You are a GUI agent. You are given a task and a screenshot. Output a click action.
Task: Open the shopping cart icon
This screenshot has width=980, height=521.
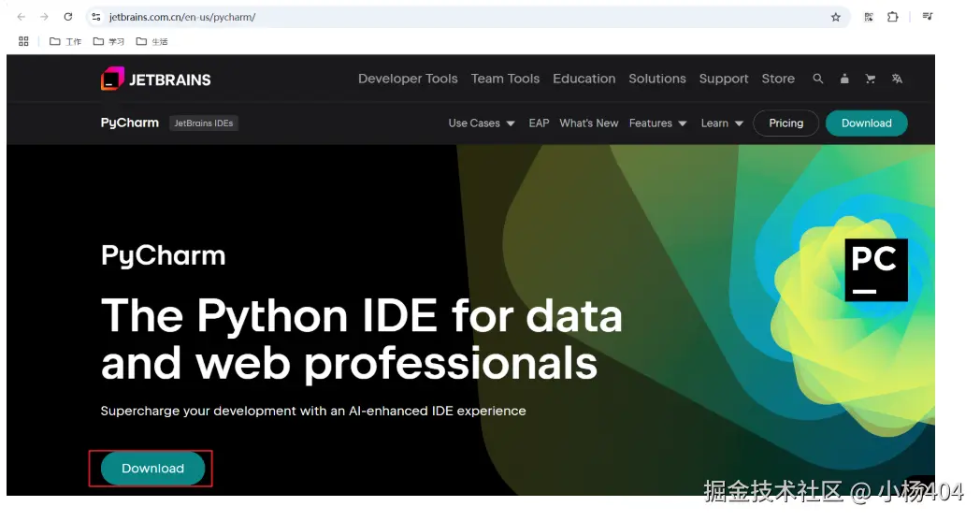pos(870,79)
